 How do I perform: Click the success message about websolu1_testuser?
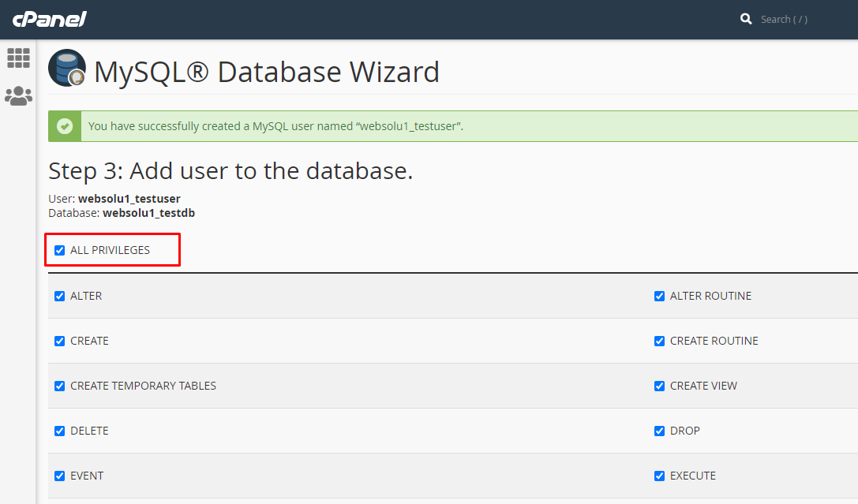275,126
